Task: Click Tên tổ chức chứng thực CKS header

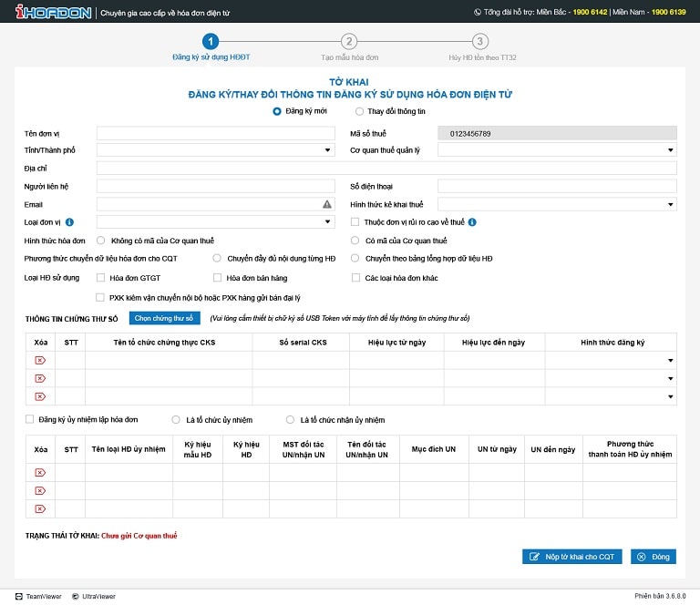Action: pyautogui.click(x=164, y=343)
